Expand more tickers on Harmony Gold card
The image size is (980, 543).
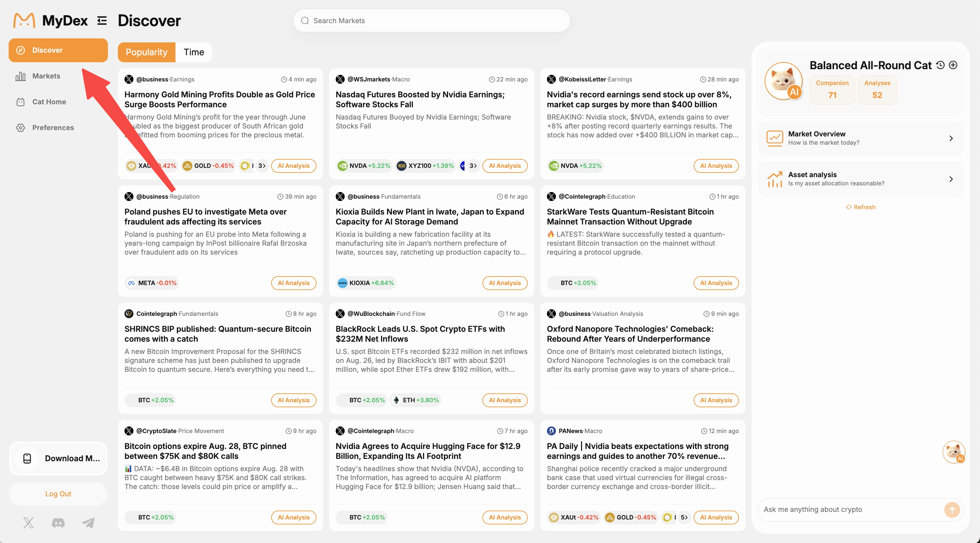tap(262, 166)
